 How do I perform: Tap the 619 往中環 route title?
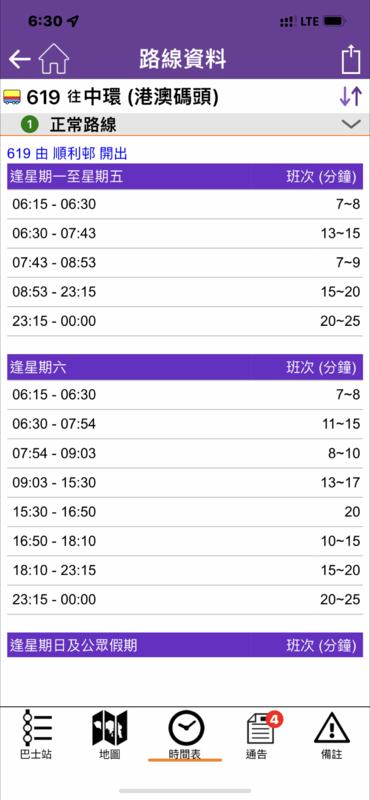point(122,96)
